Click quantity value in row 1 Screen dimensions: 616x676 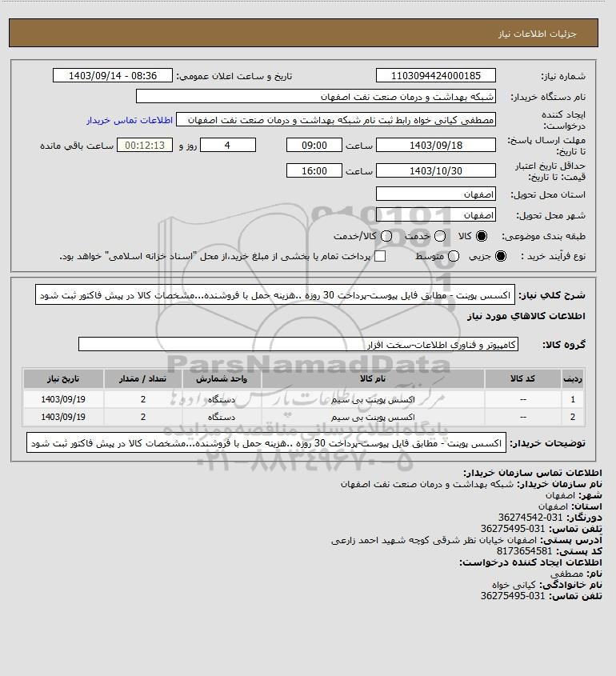pos(143,399)
